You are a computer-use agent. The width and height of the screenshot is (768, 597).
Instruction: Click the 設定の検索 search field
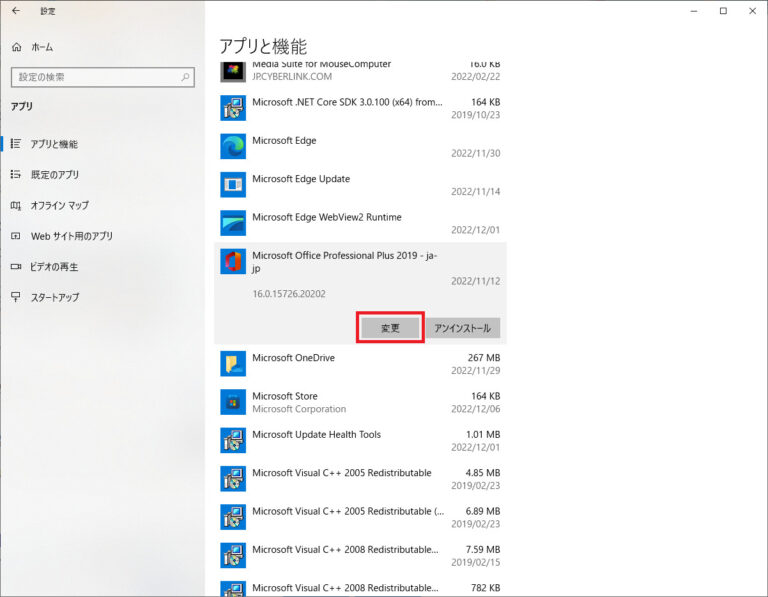tap(95, 77)
